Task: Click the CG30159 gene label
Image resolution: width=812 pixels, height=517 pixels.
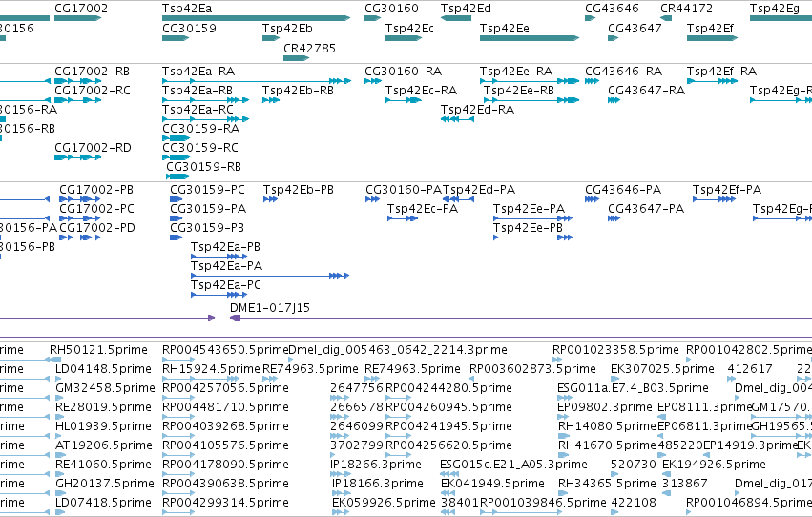Action: point(189,28)
